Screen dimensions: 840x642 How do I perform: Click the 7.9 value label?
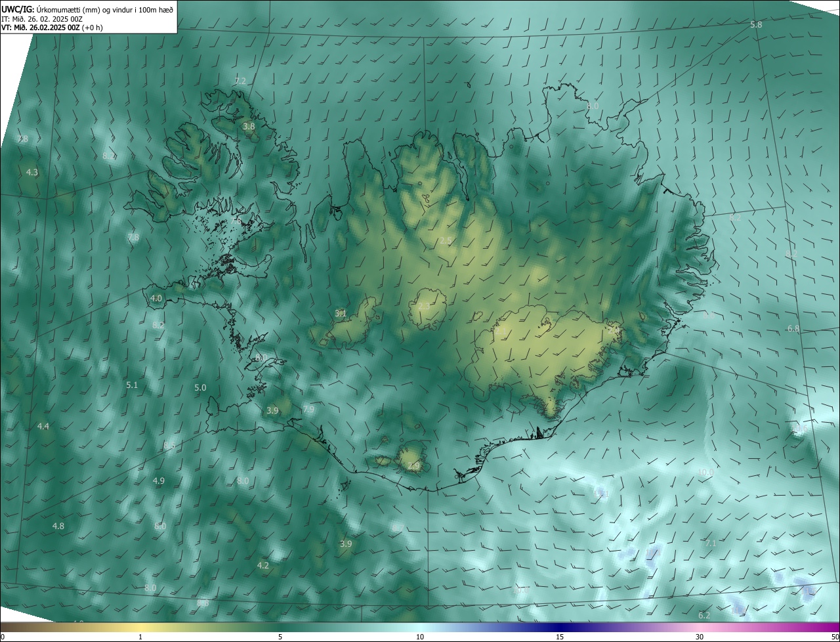click(308, 410)
